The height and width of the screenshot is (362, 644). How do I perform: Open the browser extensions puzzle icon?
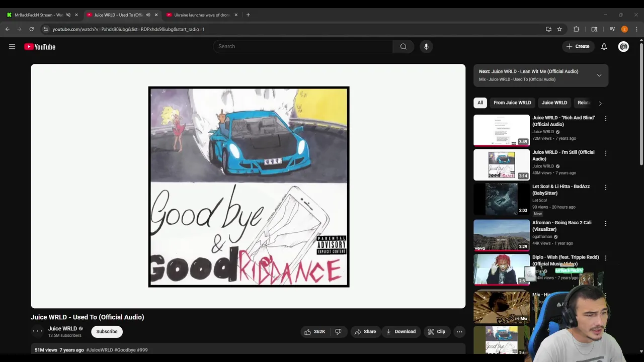point(577,29)
